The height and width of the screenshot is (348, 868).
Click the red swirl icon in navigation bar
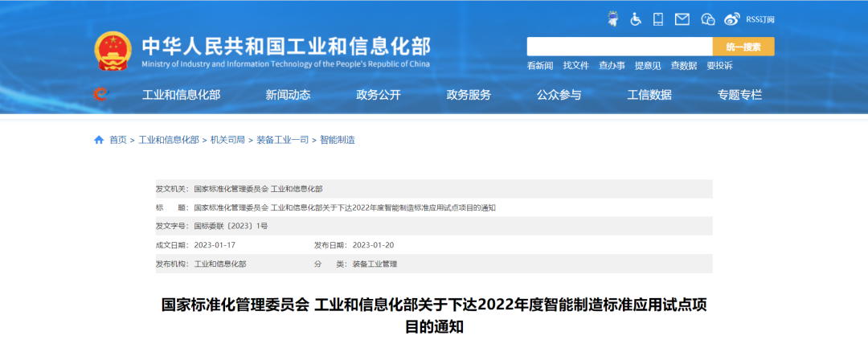(100, 95)
